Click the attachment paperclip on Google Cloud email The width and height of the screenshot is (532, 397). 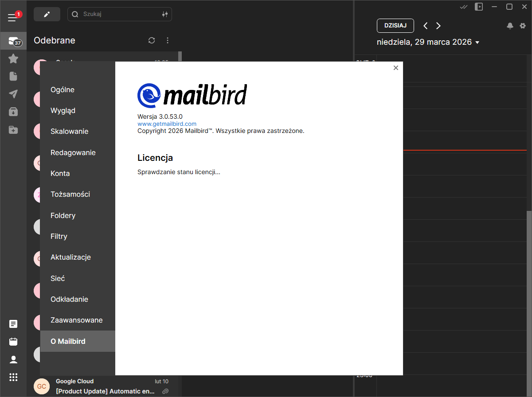click(x=165, y=391)
